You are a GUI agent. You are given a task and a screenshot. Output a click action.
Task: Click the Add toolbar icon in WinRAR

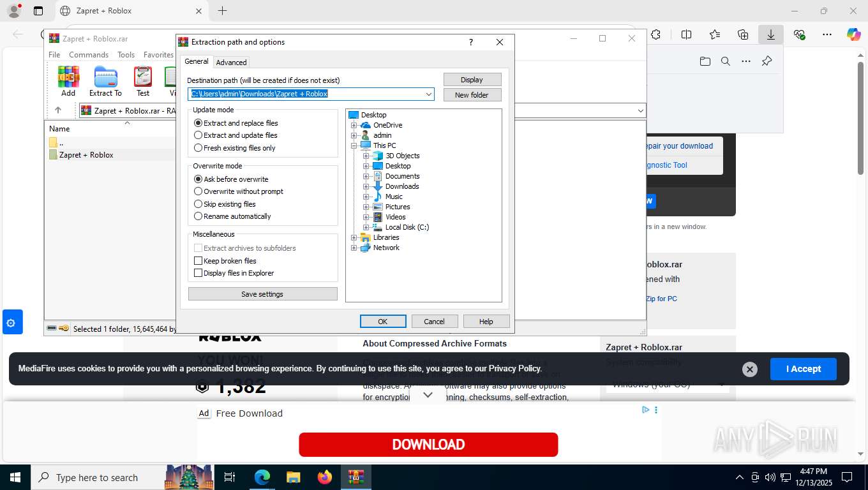(68, 81)
